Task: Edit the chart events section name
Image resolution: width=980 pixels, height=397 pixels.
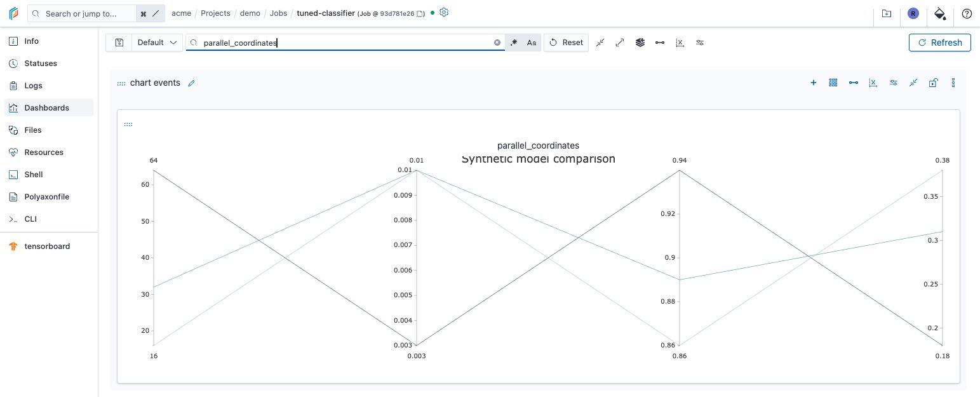Action: (x=191, y=83)
